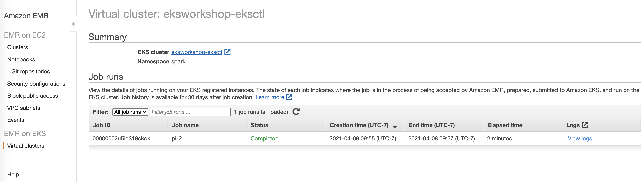Image resolution: width=644 pixels, height=182 pixels.
Task: Select the job run row 00000002u5id318ckok
Action: point(364,138)
